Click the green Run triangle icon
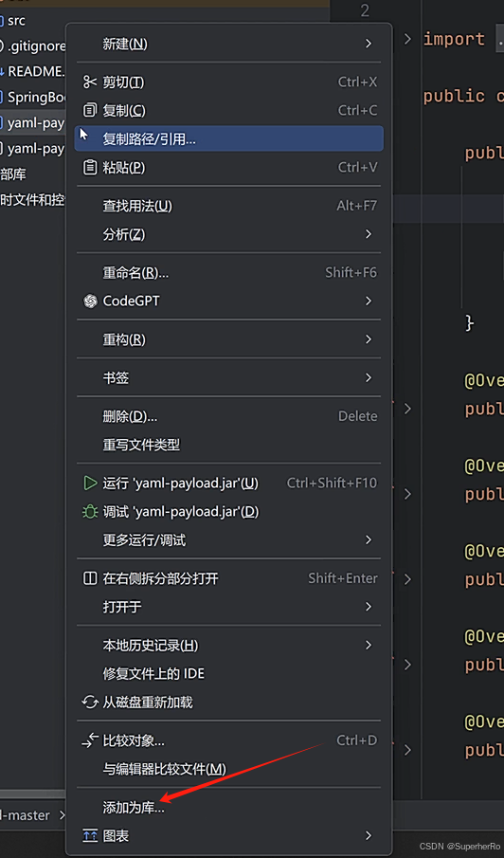The height and width of the screenshot is (858, 504). (90, 484)
